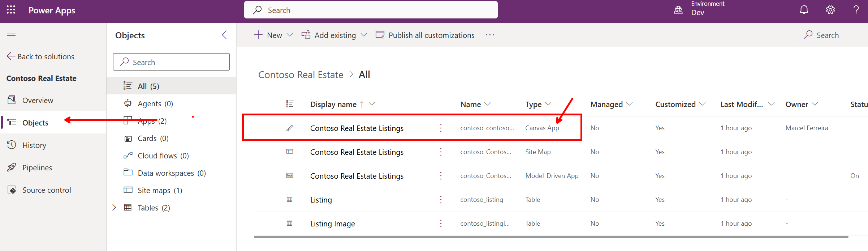Viewport: 868px width, 251px height.
Task: Open the more commands ellipsis in toolbar
Action: coord(490,35)
